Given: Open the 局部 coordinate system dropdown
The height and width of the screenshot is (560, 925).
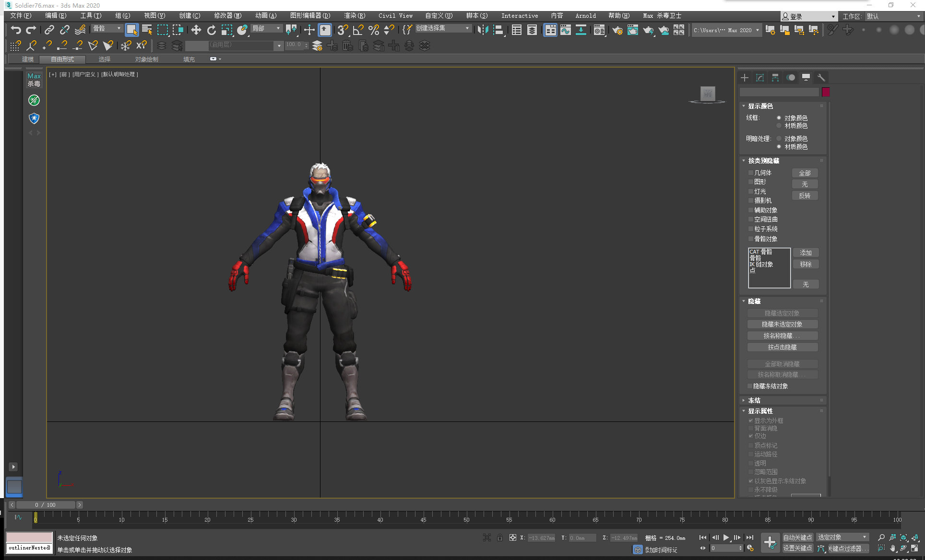Looking at the screenshot, I should click(x=266, y=29).
